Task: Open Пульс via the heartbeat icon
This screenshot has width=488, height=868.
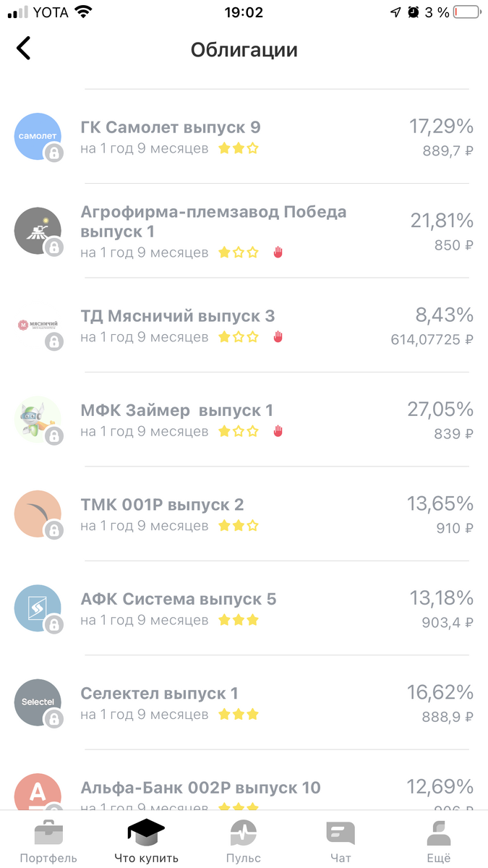Action: (x=243, y=832)
